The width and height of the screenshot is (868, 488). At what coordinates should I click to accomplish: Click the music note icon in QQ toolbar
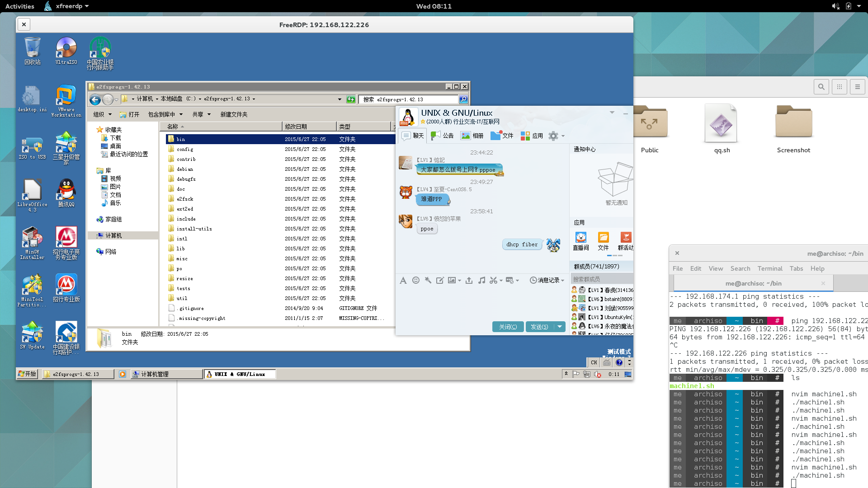point(481,280)
